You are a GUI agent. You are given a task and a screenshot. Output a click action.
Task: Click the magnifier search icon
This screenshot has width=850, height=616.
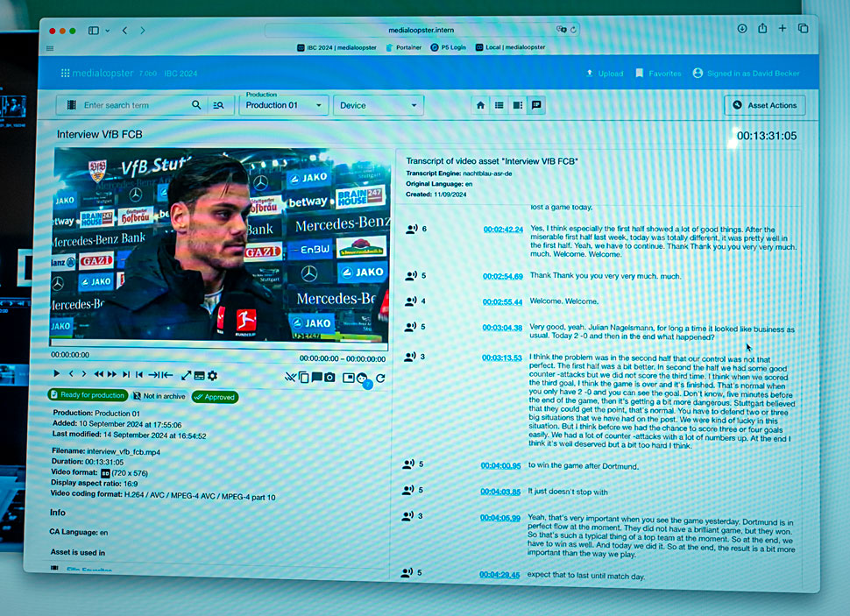[196, 104]
